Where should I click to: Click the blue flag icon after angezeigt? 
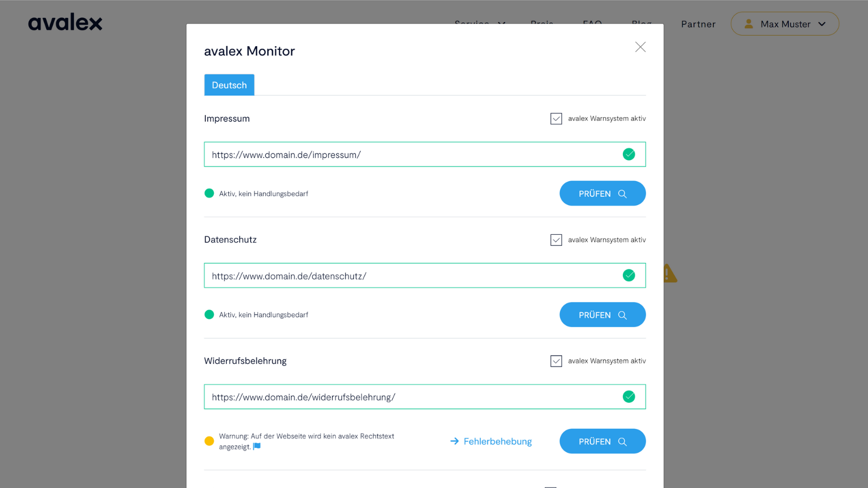pyautogui.click(x=257, y=446)
